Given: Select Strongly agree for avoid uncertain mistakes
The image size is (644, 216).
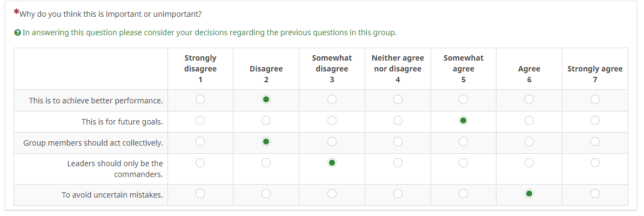Looking at the screenshot, I should (595, 193).
